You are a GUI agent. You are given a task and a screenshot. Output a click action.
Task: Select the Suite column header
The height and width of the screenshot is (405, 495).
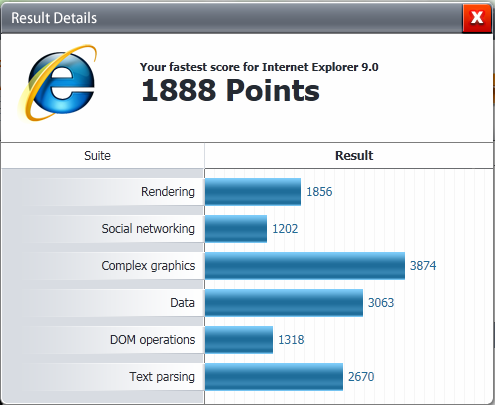tap(97, 156)
